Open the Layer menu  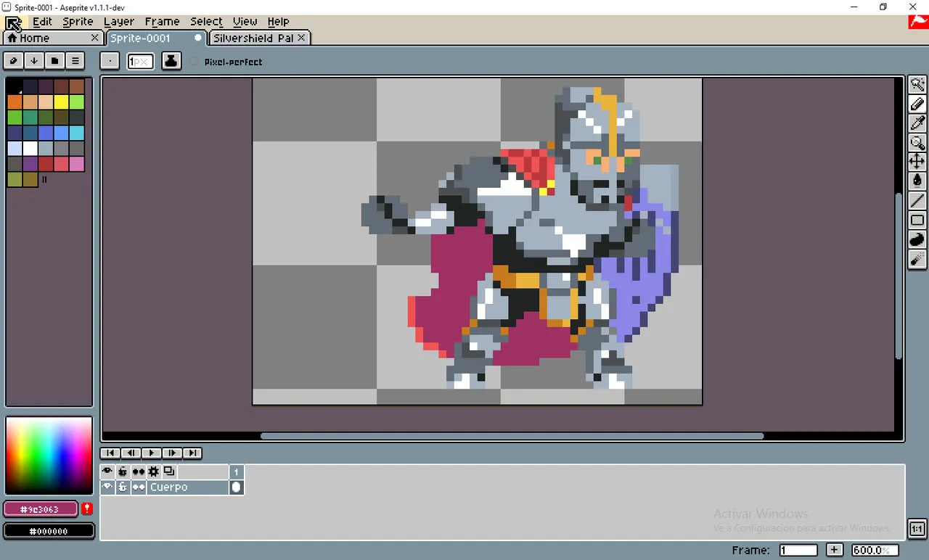(x=119, y=22)
